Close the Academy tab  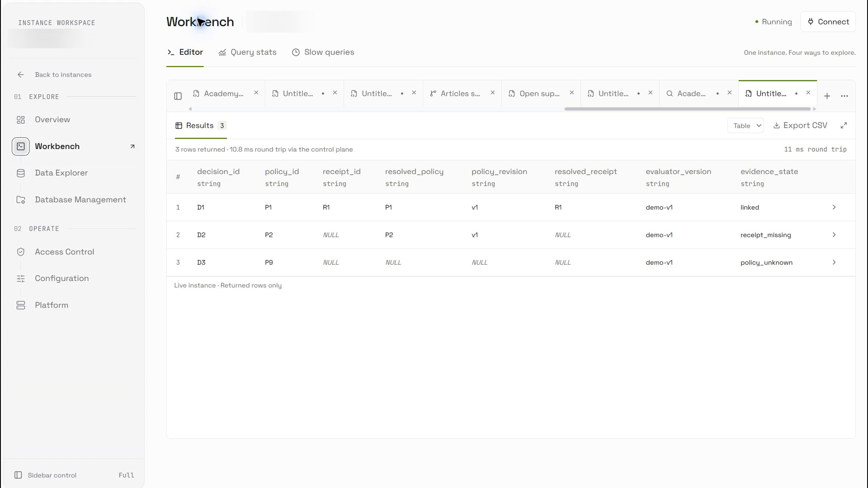(256, 93)
